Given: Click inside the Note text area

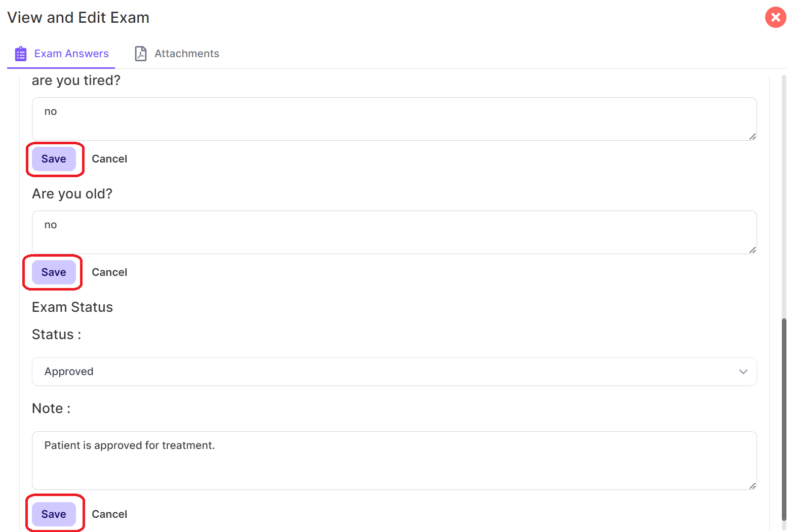Looking at the screenshot, I should 394,461.
